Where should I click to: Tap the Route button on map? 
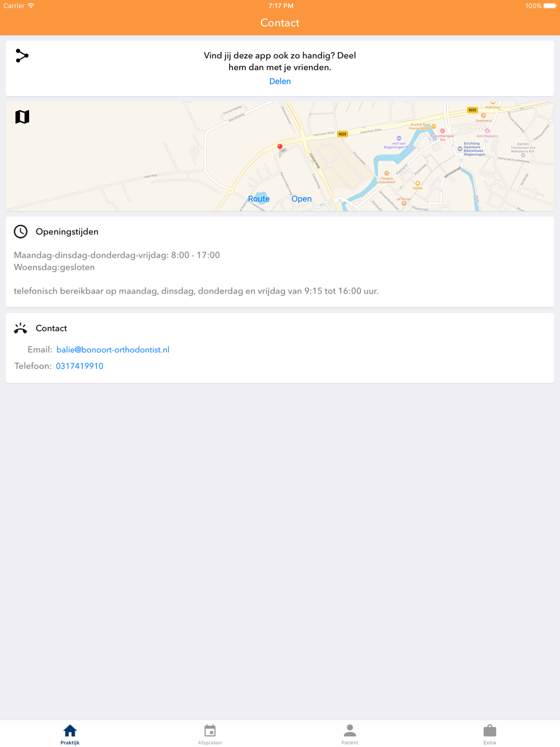[259, 199]
